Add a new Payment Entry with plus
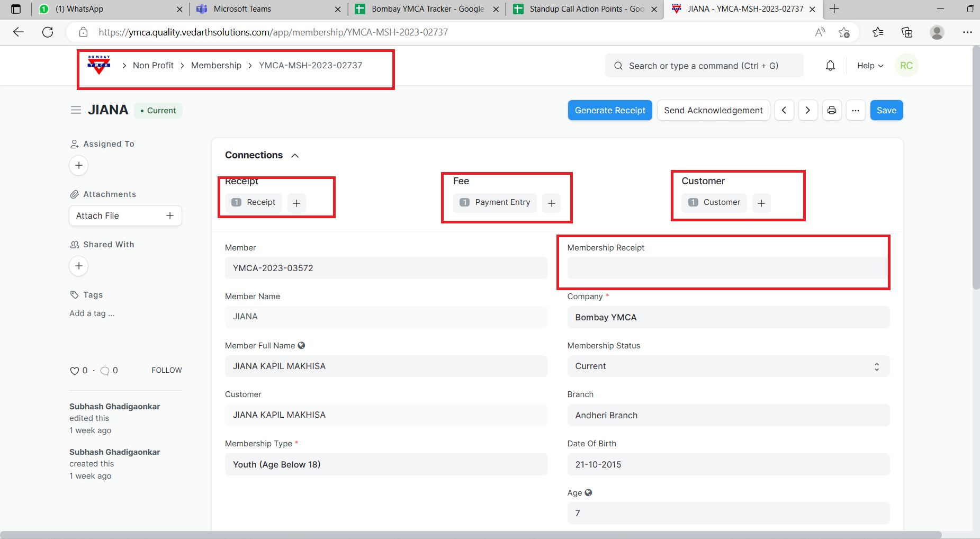This screenshot has width=980, height=539. point(551,203)
